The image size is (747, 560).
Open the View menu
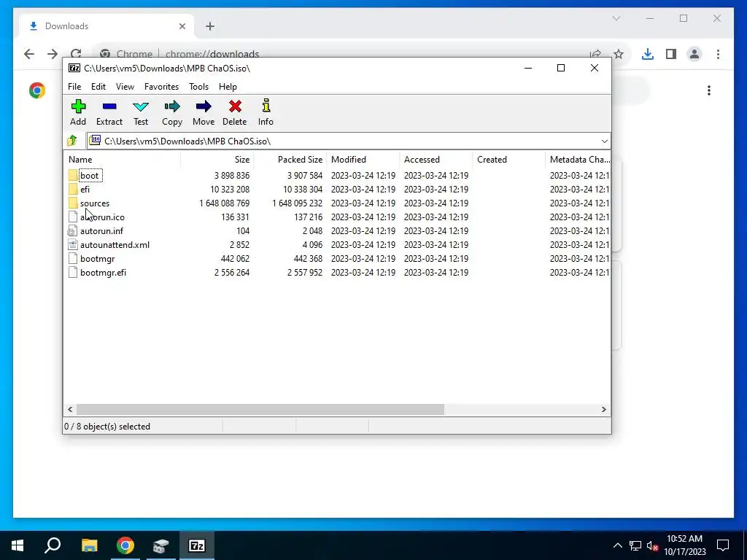[125, 87]
